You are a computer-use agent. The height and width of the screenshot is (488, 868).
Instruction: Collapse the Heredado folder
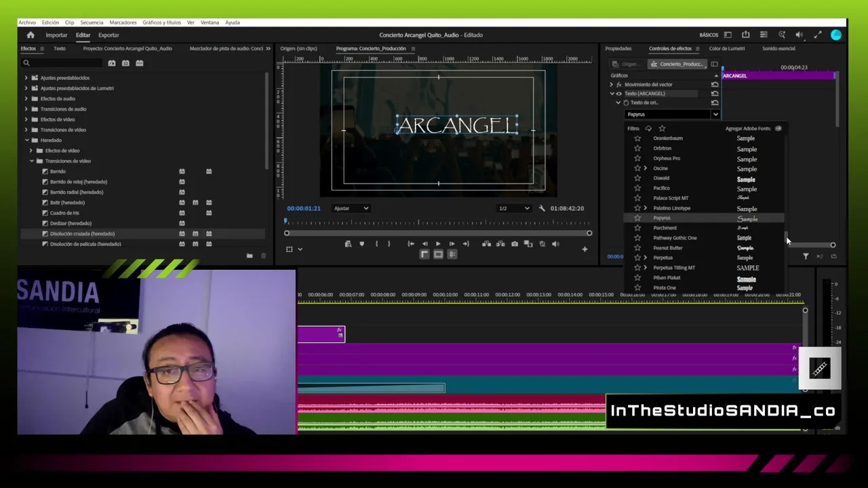(x=26, y=140)
